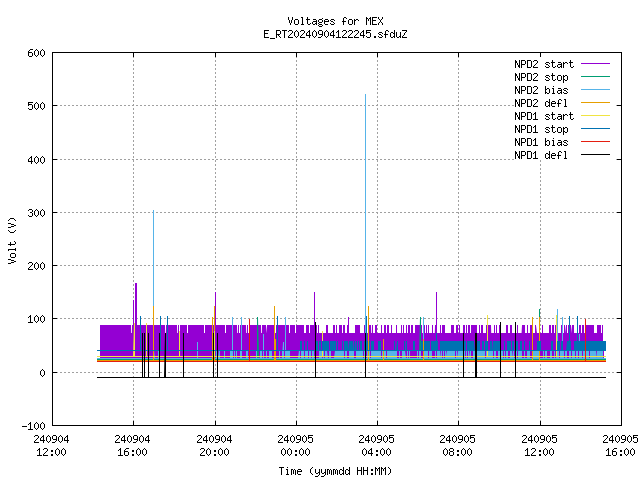The image size is (640, 480).
Task: Click the Time (yymmdd HH:MM) x-axis label
Action: (x=336, y=471)
